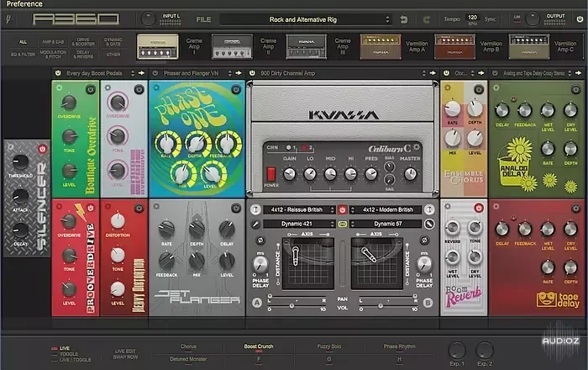Select the DELAY & REVERB category filter

83,55
